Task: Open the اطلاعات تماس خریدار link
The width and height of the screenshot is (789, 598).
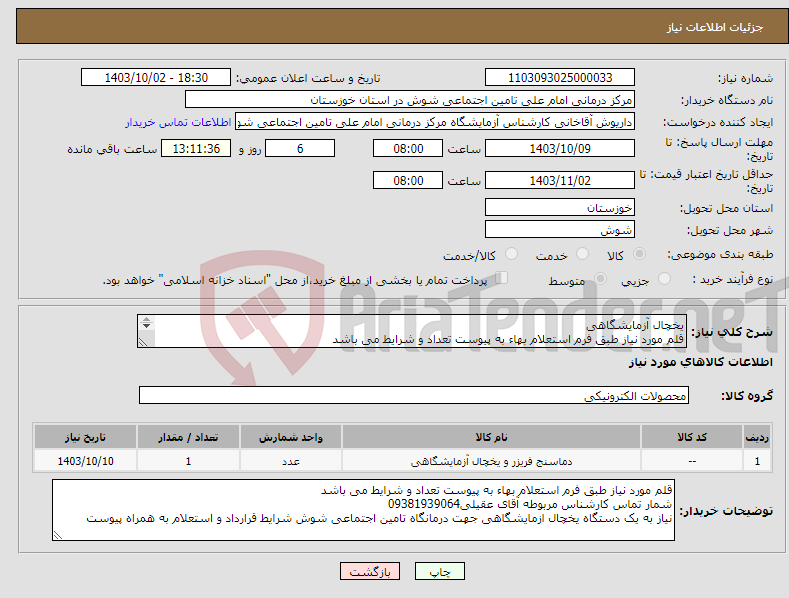Action: tap(178, 122)
